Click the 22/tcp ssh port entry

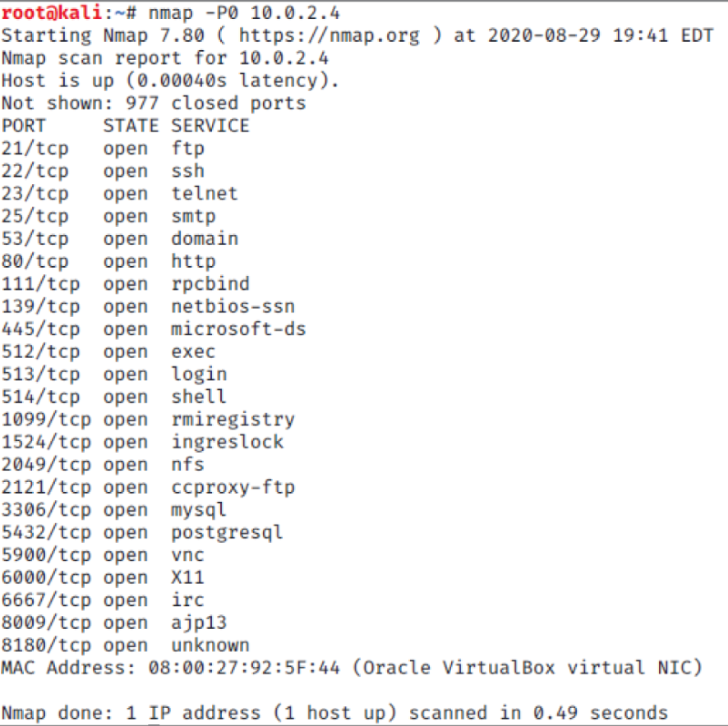[103, 172]
